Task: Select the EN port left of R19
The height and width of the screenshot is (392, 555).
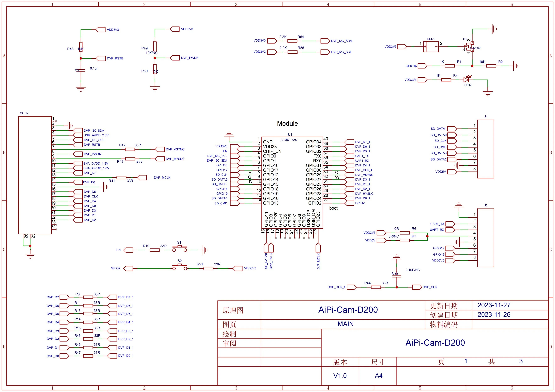Action: point(128,250)
